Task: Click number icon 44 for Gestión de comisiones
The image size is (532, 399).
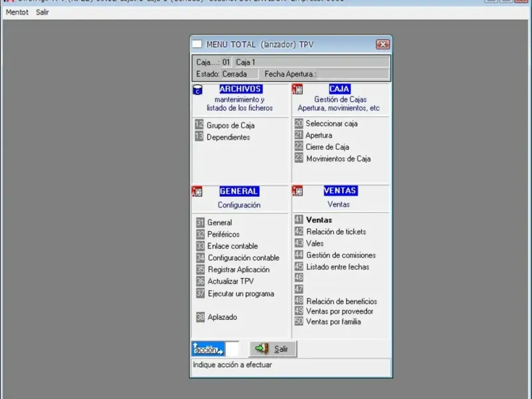Action: pyautogui.click(x=299, y=255)
